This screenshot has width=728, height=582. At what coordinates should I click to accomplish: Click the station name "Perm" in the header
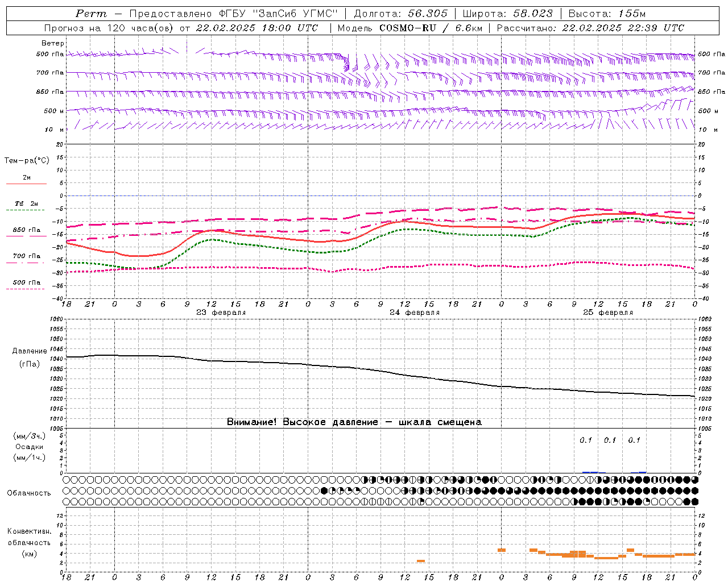click(x=91, y=14)
